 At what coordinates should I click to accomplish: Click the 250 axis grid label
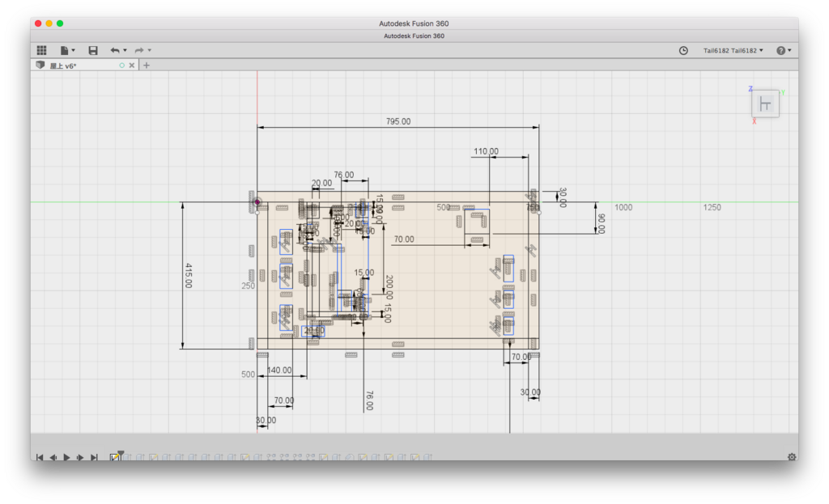click(248, 286)
